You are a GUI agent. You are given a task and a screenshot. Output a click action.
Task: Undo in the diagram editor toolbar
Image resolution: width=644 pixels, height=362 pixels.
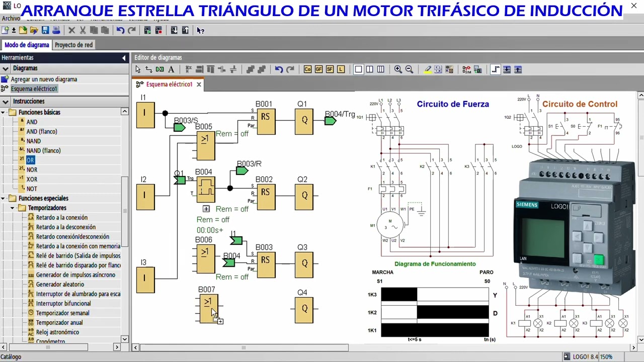click(x=279, y=69)
